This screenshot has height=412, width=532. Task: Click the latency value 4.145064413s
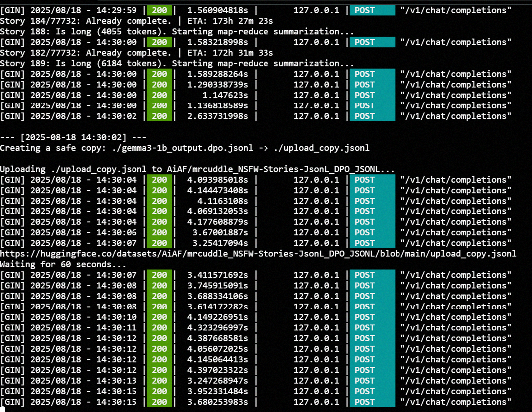pos(218,359)
